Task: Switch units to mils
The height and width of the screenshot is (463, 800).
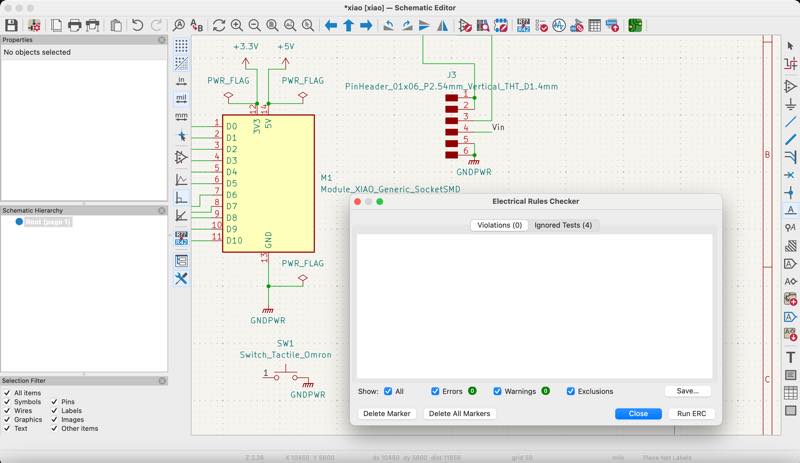Action: [181, 98]
